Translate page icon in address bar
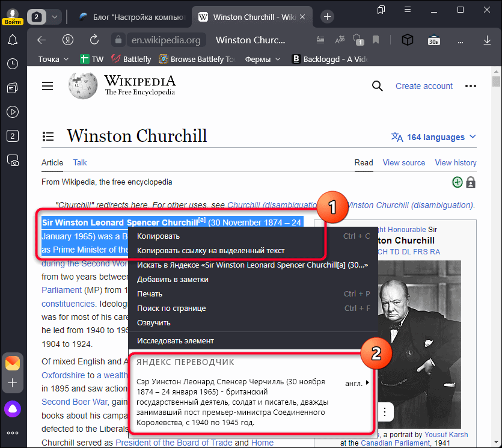 pos(339,40)
